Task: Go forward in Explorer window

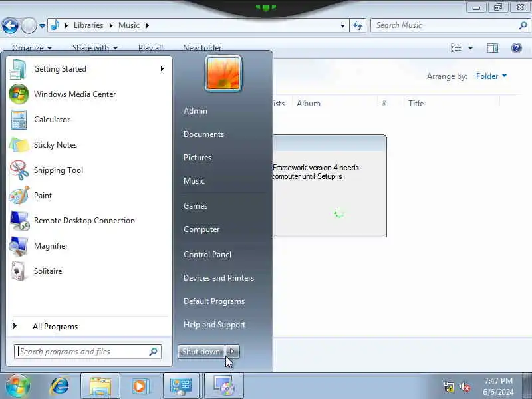Action: pos(29,25)
